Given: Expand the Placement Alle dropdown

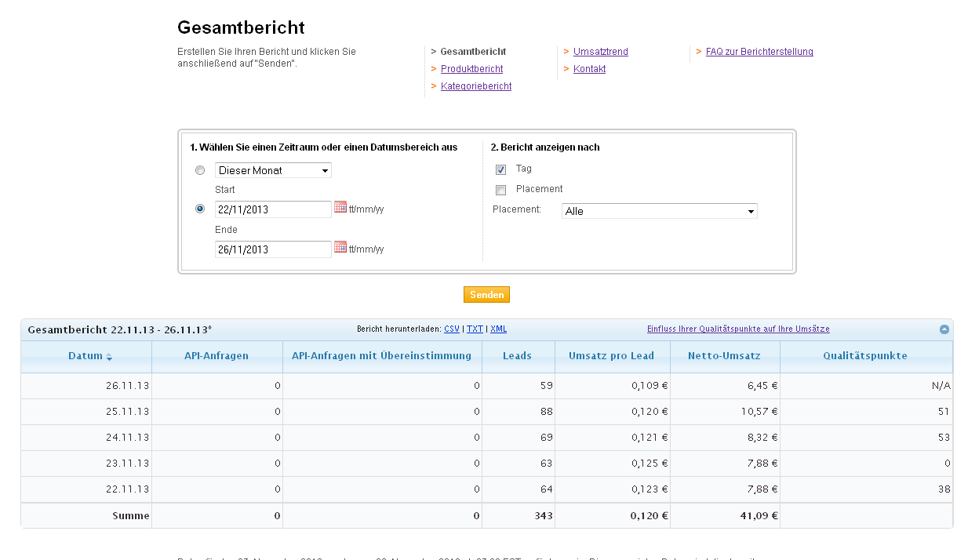Looking at the screenshot, I should coord(660,211).
